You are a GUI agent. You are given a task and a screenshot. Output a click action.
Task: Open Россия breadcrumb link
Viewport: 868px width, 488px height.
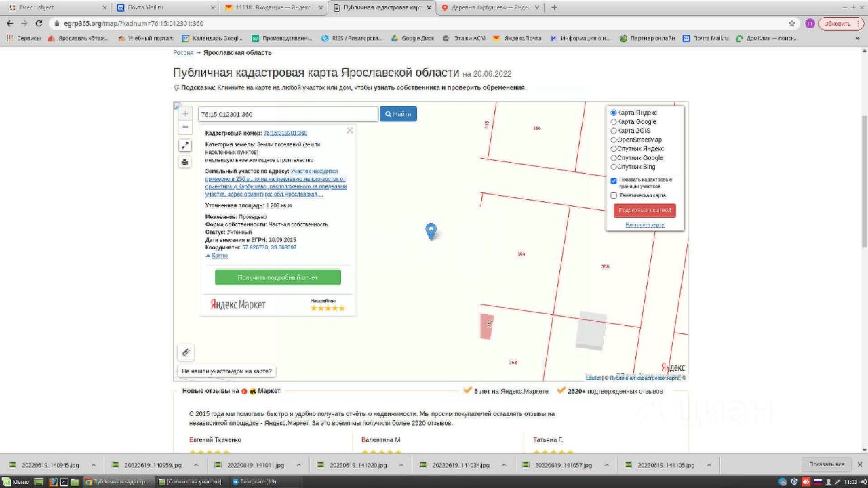coord(183,52)
